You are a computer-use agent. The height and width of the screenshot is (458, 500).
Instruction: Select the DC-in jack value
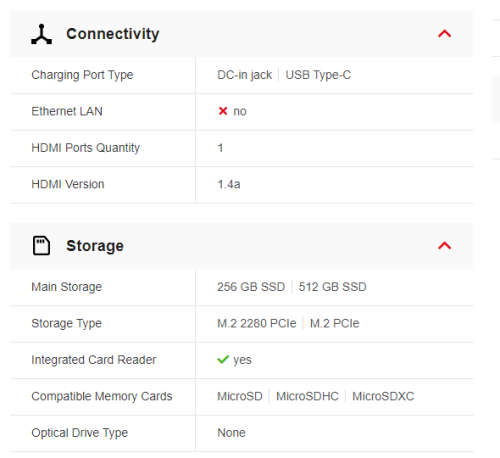click(x=244, y=75)
